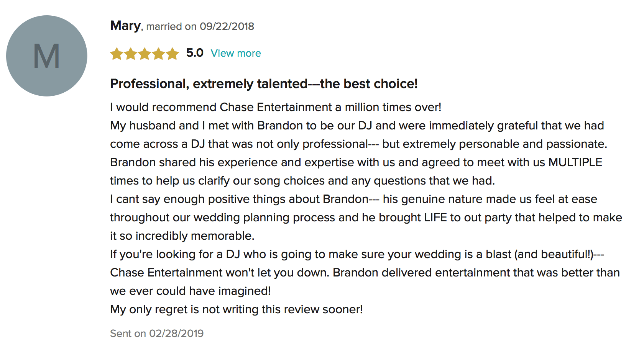Click the line starting "I cant say enough"
644x350 pixels.
[353, 199]
